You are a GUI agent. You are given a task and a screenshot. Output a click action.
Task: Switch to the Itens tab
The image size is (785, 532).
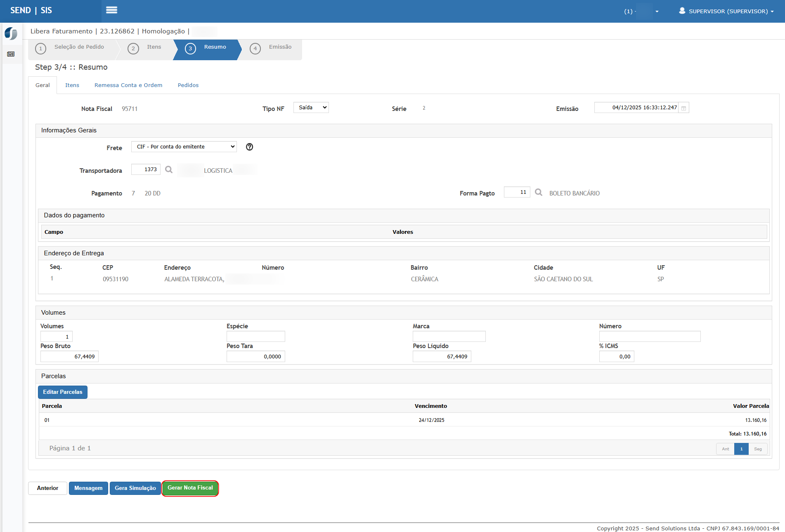click(72, 85)
